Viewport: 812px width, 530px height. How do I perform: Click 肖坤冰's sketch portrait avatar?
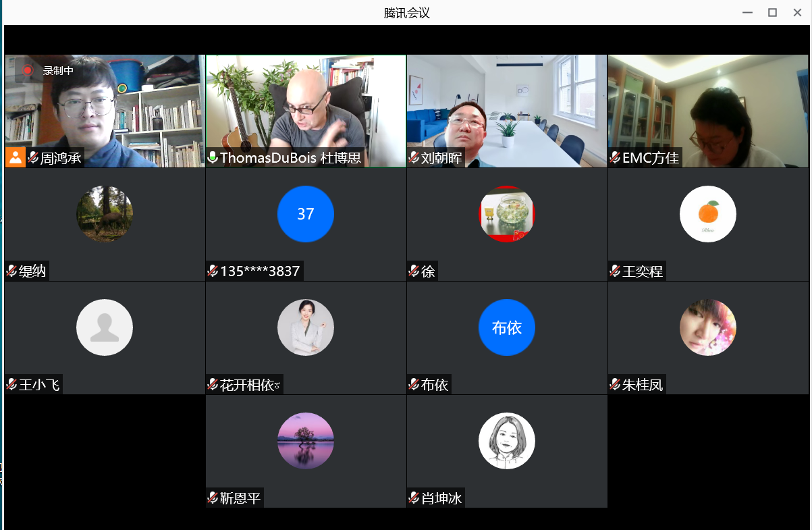pyautogui.click(x=507, y=441)
